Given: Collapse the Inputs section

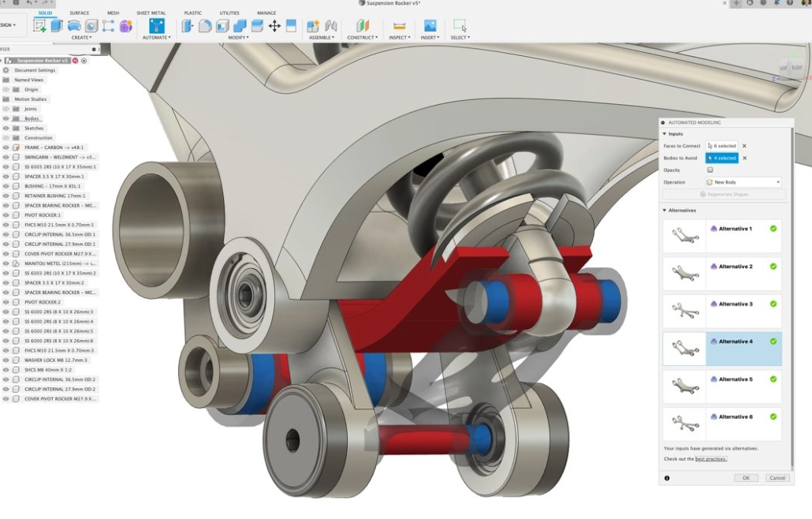Looking at the screenshot, I should pyautogui.click(x=665, y=134).
